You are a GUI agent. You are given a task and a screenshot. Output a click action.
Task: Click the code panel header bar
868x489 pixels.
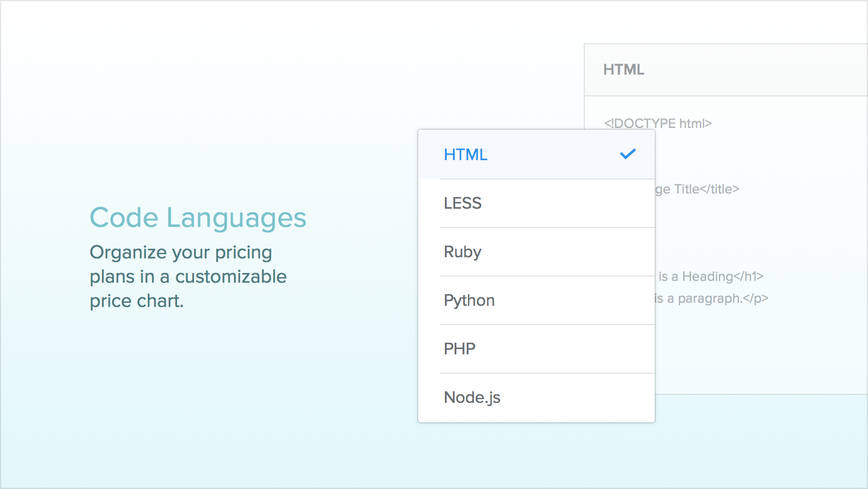pyautogui.click(x=726, y=70)
